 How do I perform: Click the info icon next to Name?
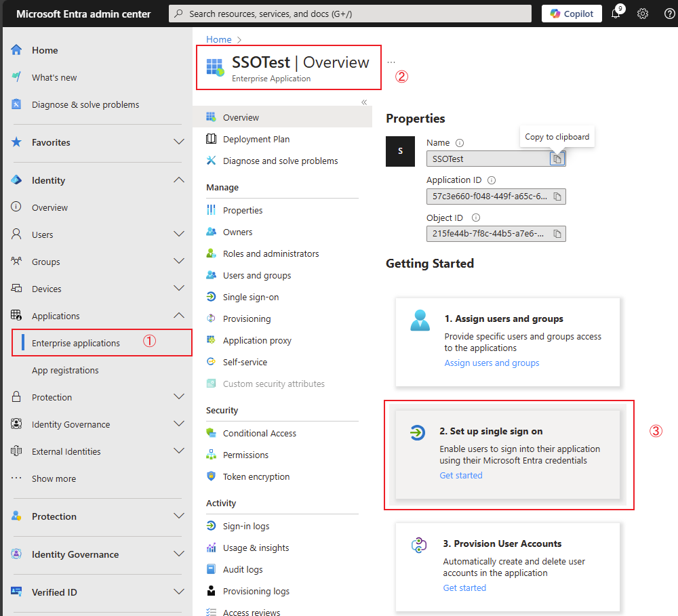[x=460, y=143]
